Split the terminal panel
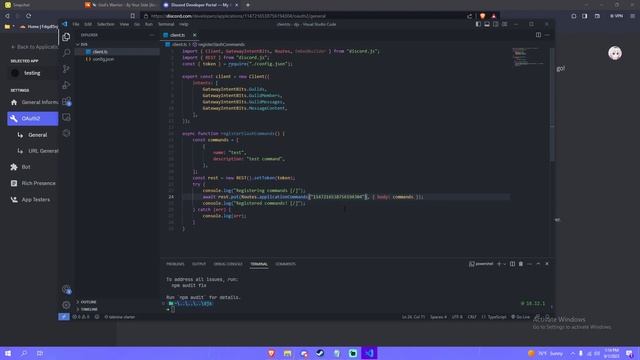Viewport: 640px width, 360px height. coord(512,264)
